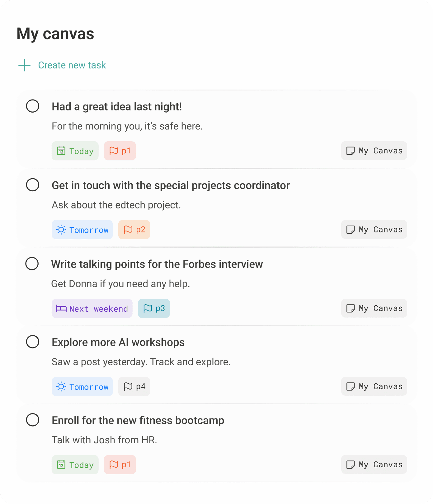
Task: Click the green Today chip on the bootcamp task
Action: 75,464
